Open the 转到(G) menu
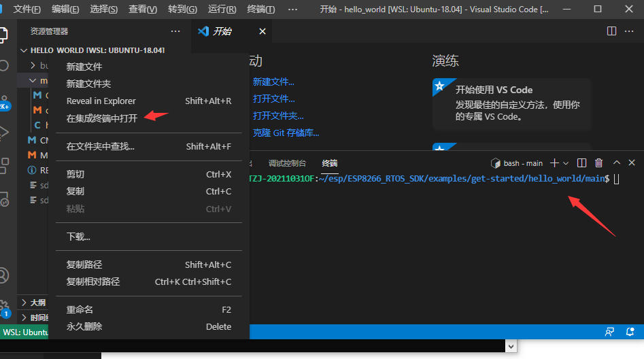 click(x=182, y=9)
